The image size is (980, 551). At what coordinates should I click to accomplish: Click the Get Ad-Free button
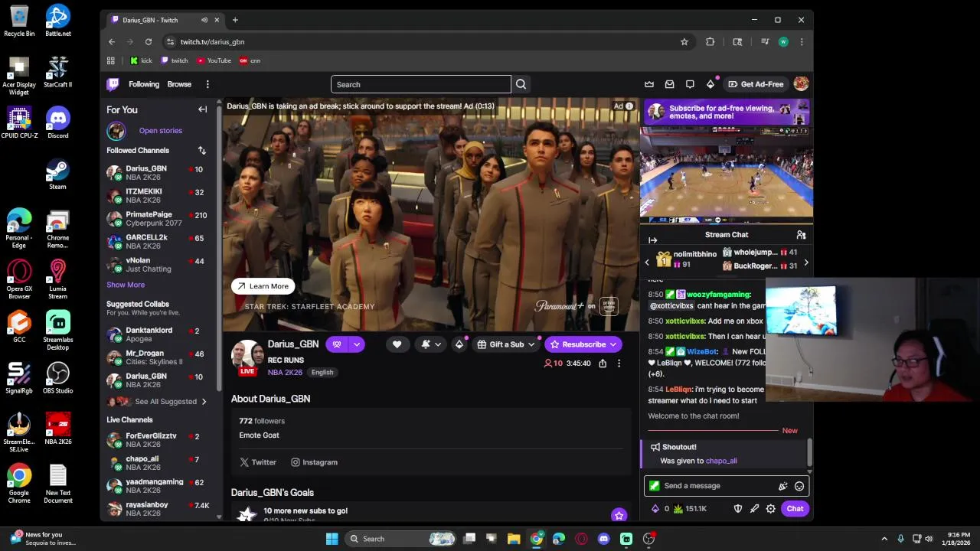(x=756, y=84)
